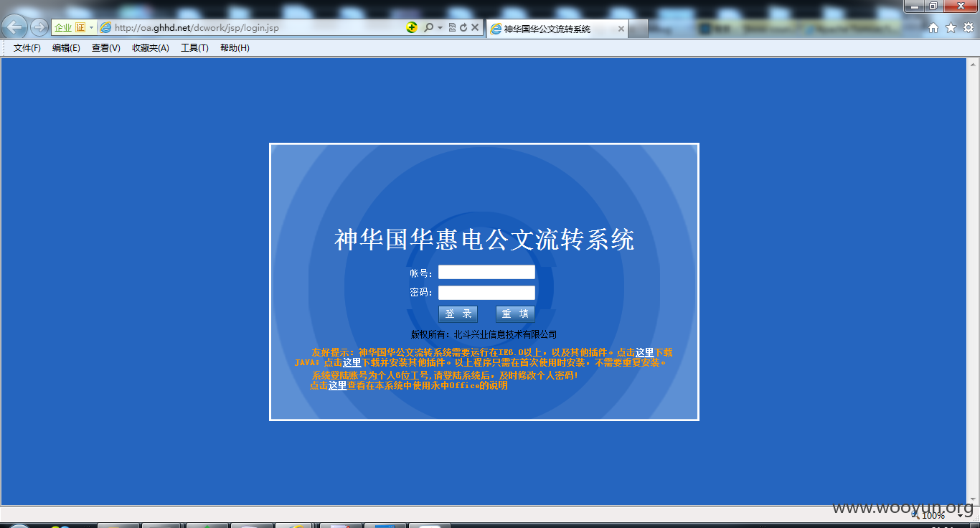Click the 系统登陆账号为个人6位工号 notice text
The image size is (980, 528).
[x=445, y=375]
